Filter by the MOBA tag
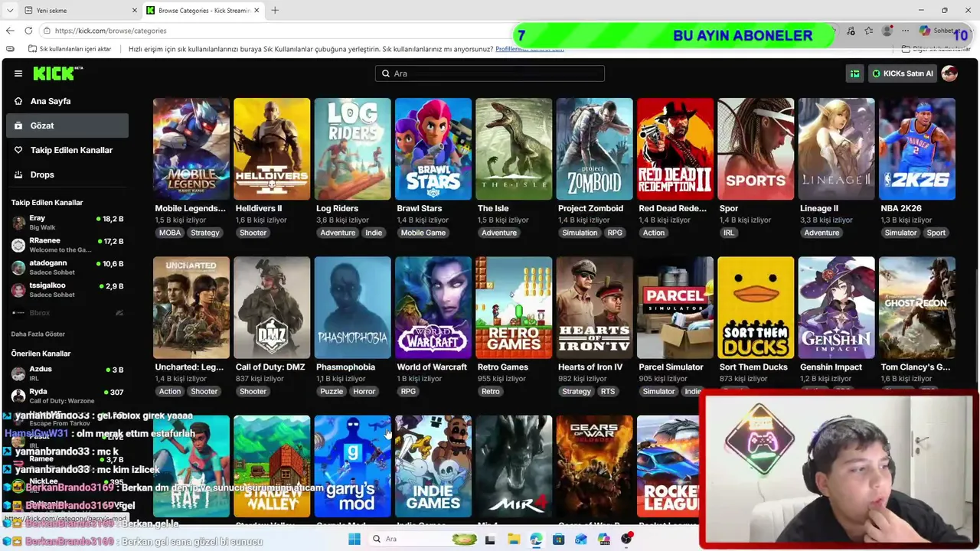 click(x=170, y=233)
